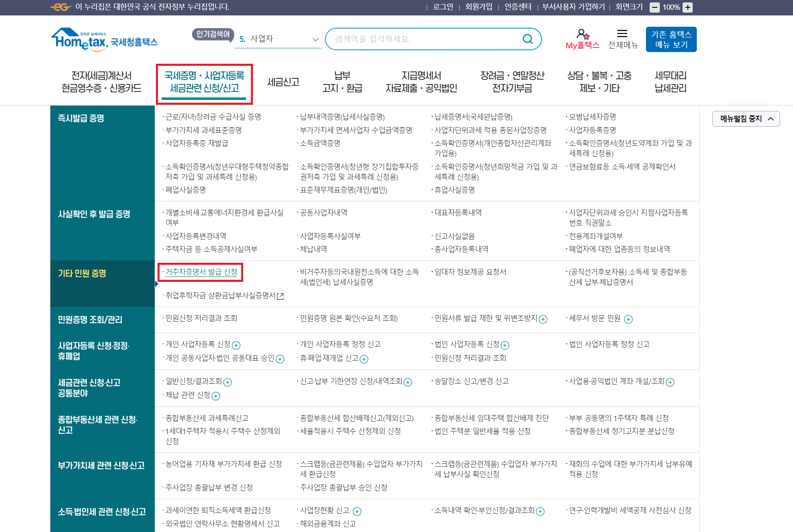Click 부서사용자 가입하기 link
This screenshot has height=532, width=793.
(573, 7)
